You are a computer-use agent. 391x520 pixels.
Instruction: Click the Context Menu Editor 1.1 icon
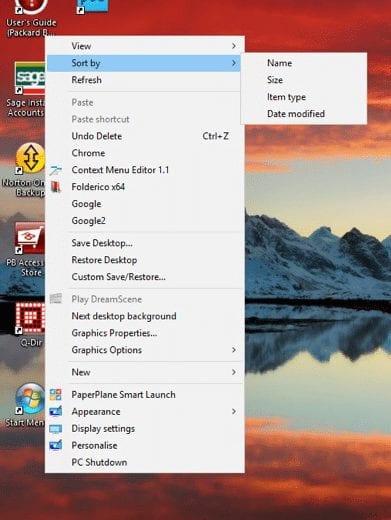coord(56,170)
